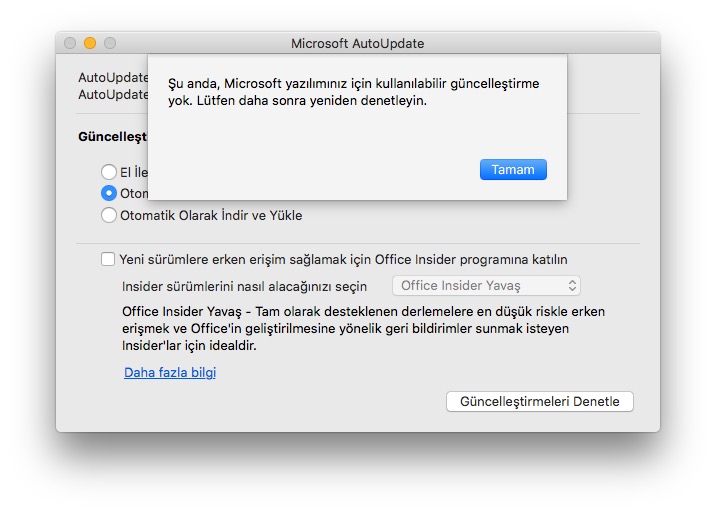
Task: Choose Otomatik Olarak İndir ve Yükle
Action: click(x=109, y=215)
